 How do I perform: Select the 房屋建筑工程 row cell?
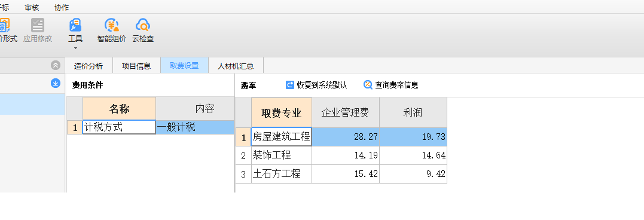[282, 137]
